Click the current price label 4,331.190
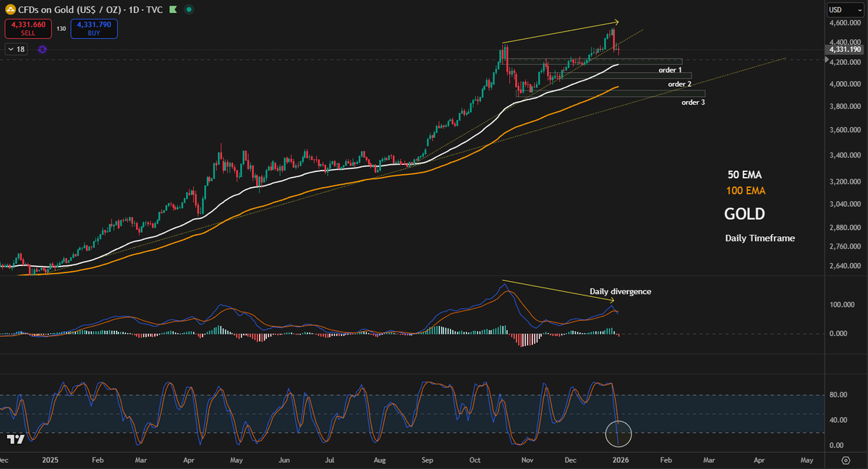The width and height of the screenshot is (868, 469). [844, 49]
